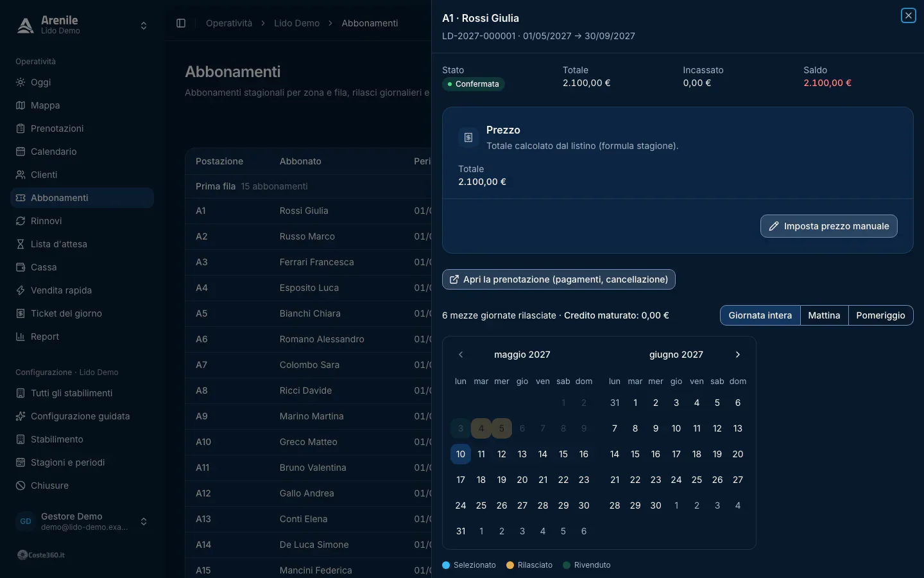Click the Cassa wallet icon
Screen dimensions: 924x578
(x=21, y=267)
